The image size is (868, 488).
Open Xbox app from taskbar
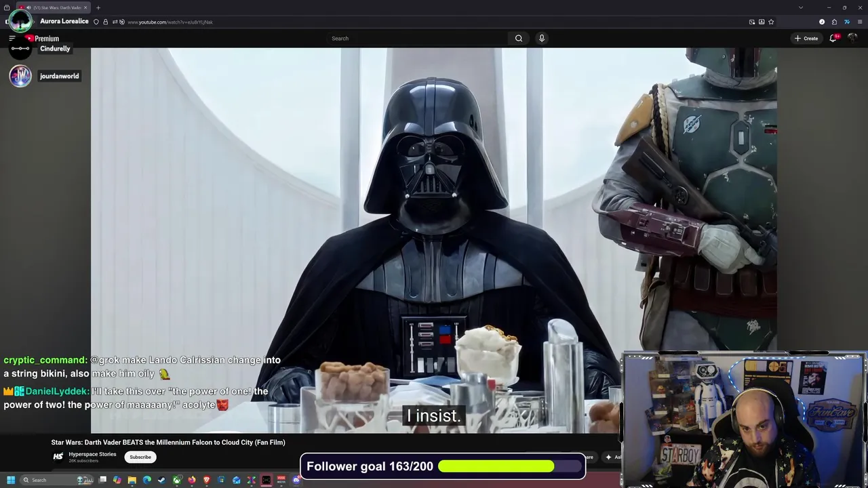click(176, 480)
